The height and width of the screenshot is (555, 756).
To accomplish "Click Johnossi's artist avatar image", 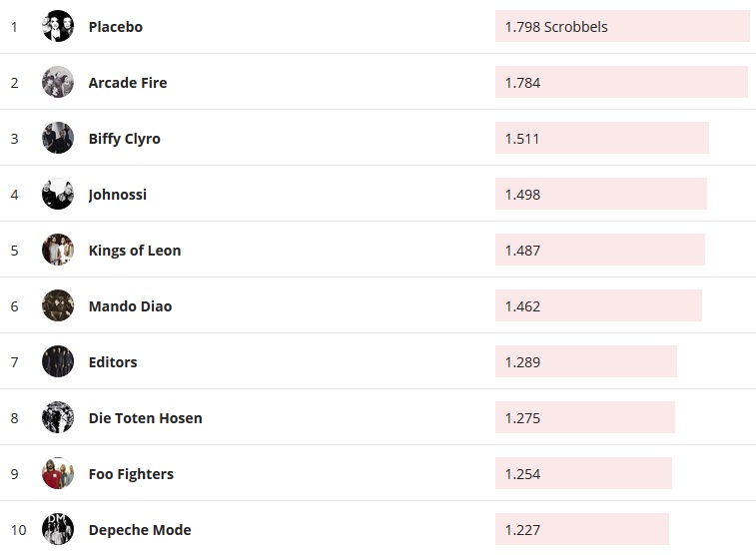I will pyautogui.click(x=58, y=195).
